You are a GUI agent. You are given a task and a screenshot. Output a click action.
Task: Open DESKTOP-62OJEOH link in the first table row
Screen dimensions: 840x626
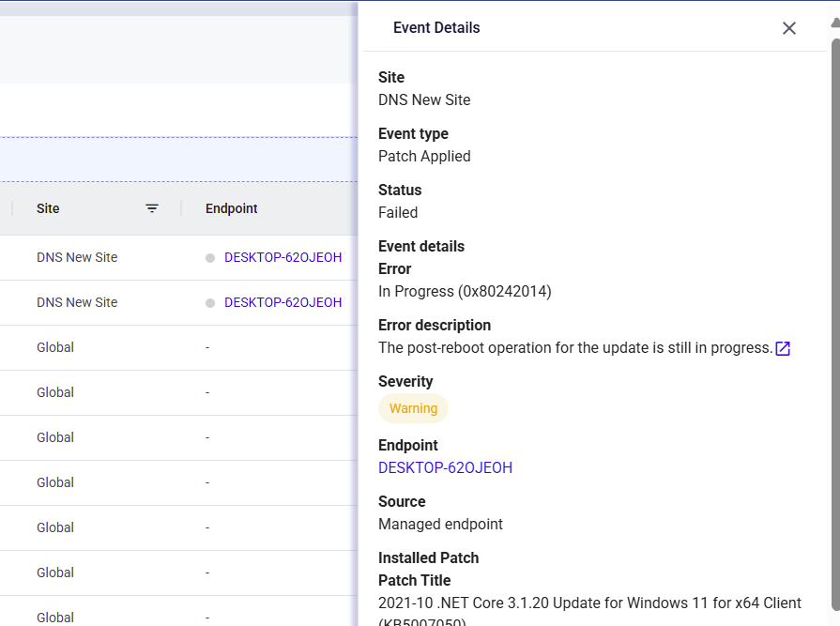tap(283, 257)
